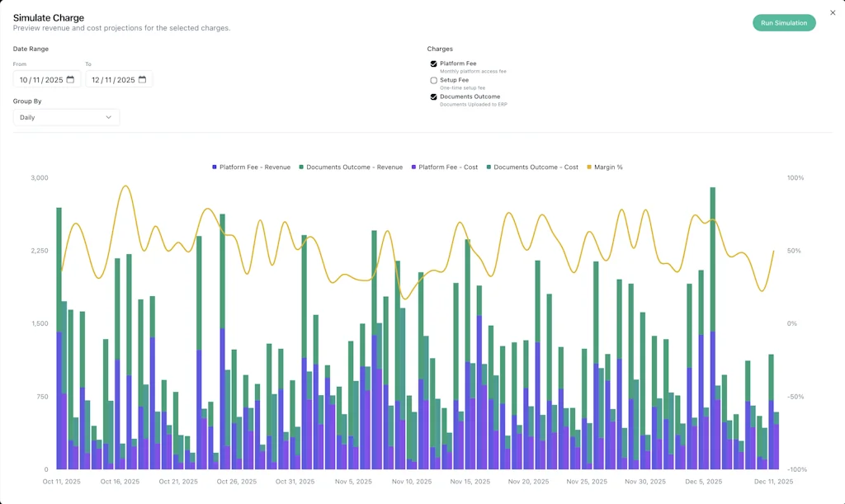845x504 pixels.
Task: Enable the Setup Fee charge checkbox
Action: click(x=433, y=80)
